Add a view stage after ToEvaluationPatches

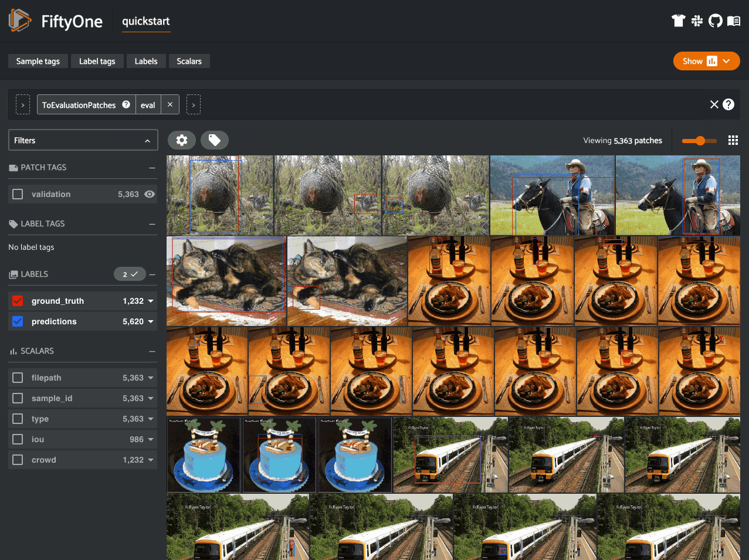coord(194,104)
